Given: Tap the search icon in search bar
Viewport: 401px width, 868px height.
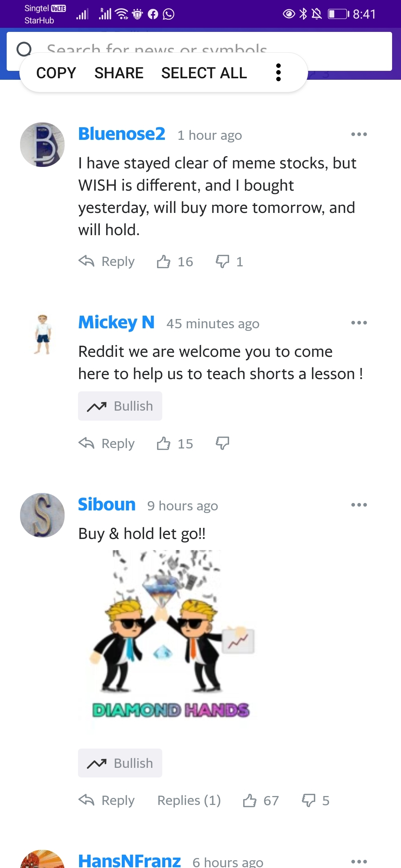Looking at the screenshot, I should pyautogui.click(x=24, y=49).
